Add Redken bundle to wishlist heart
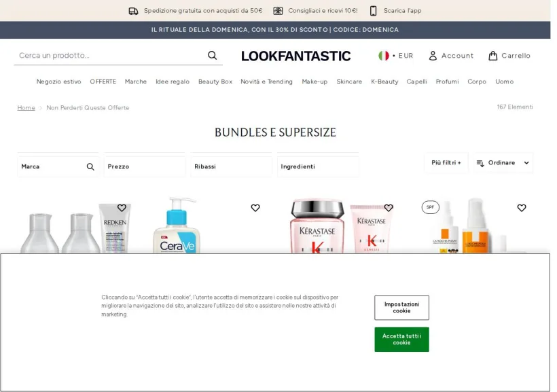 click(x=122, y=208)
